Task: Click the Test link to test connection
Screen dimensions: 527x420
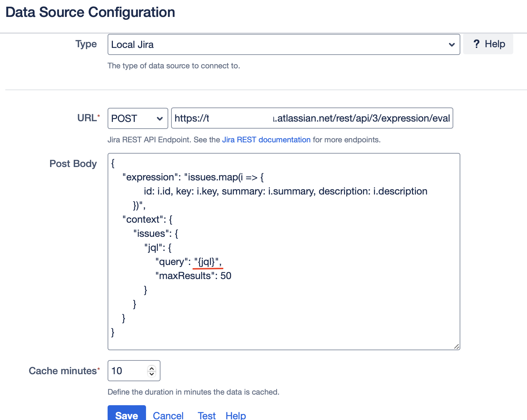Action: [206, 415]
